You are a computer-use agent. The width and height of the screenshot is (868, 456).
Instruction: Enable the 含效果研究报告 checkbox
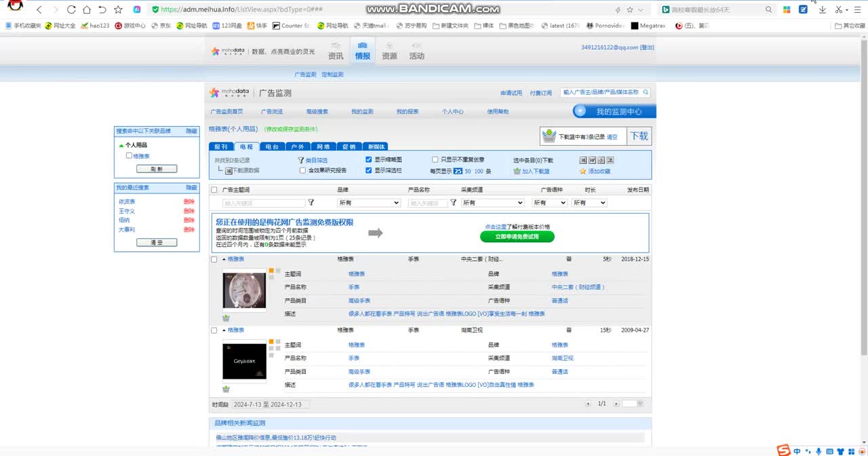click(302, 170)
